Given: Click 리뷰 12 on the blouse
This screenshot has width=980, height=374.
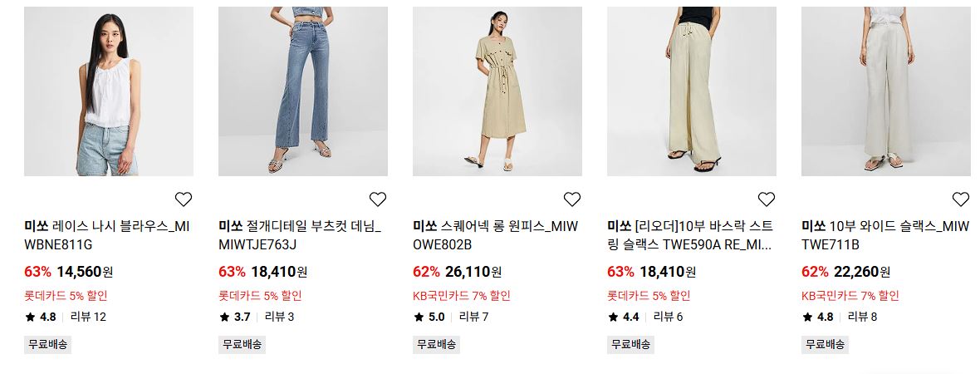Looking at the screenshot, I should coord(88,317).
